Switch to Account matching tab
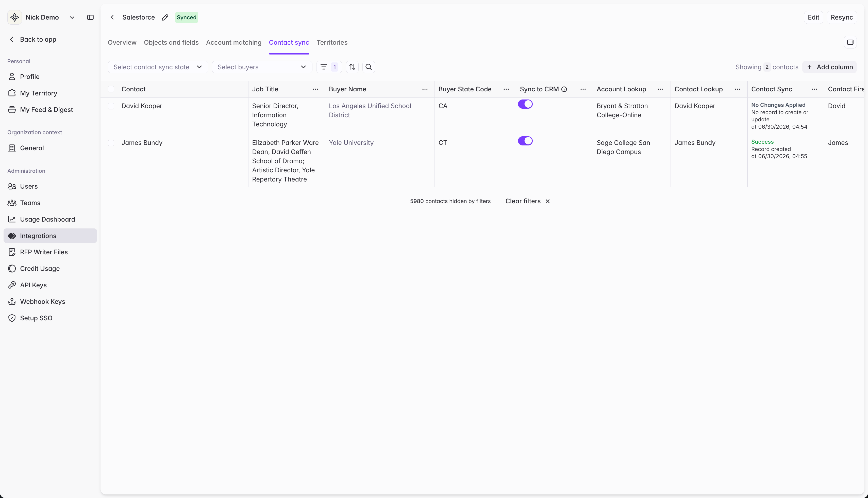 point(233,42)
